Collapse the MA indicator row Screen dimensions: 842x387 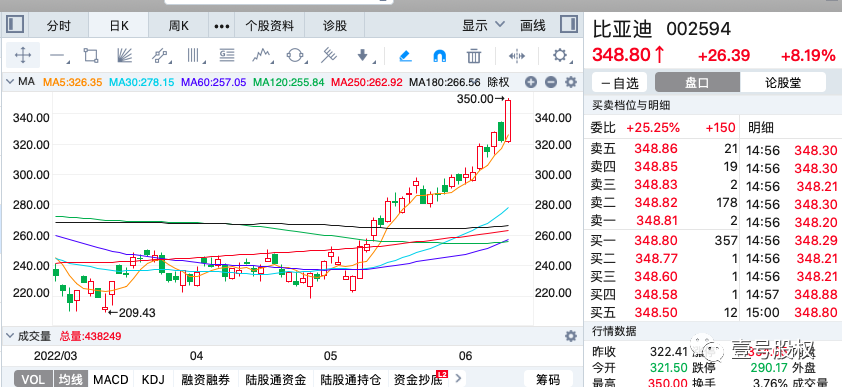click(9, 82)
